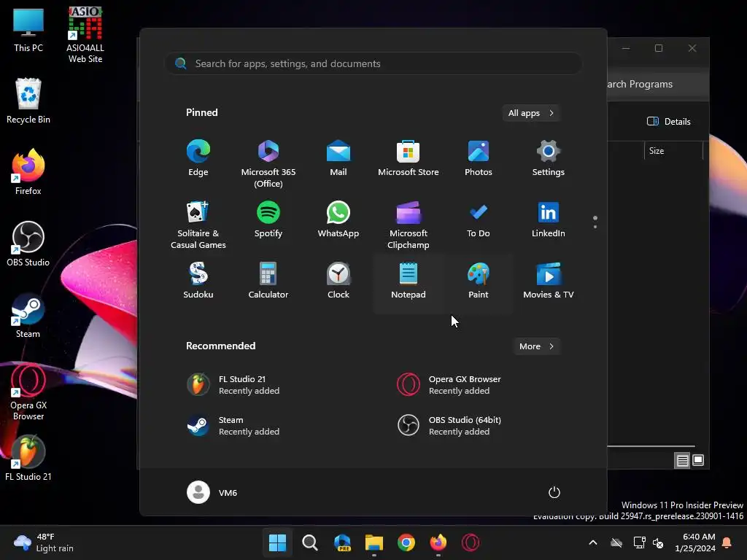Open WhatsApp pinned app
Image resolution: width=747 pixels, height=560 pixels.
tap(338, 220)
